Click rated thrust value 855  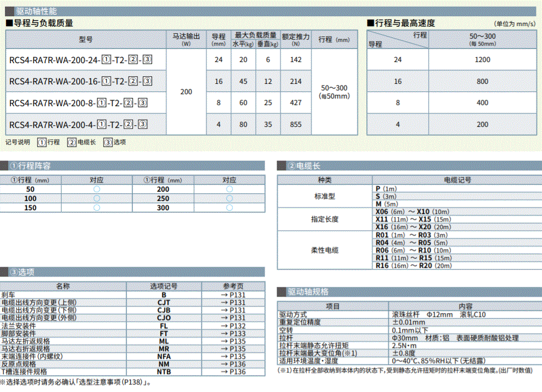point(296,124)
